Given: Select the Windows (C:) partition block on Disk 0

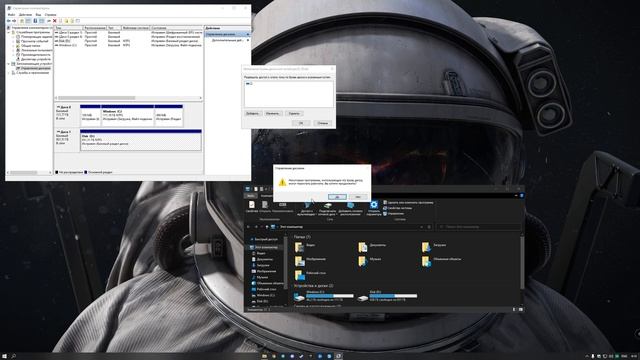Looking at the screenshot, I should click(127, 116).
